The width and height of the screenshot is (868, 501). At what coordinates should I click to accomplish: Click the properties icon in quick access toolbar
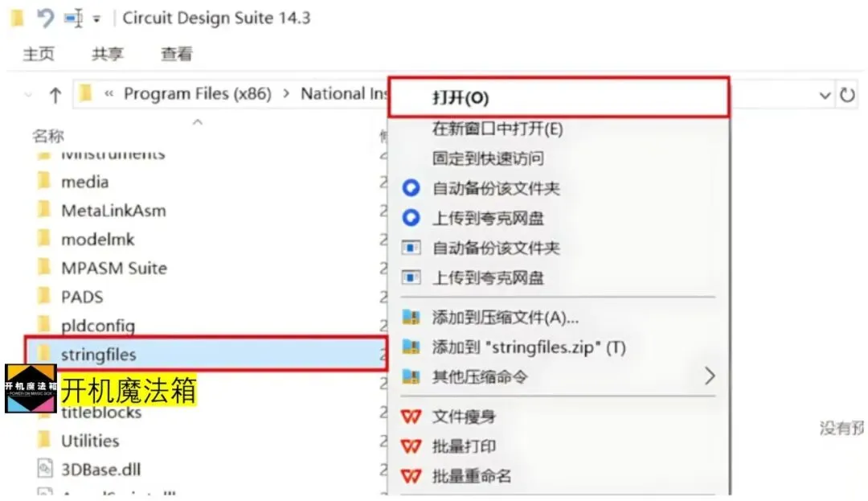pyautogui.click(x=73, y=18)
